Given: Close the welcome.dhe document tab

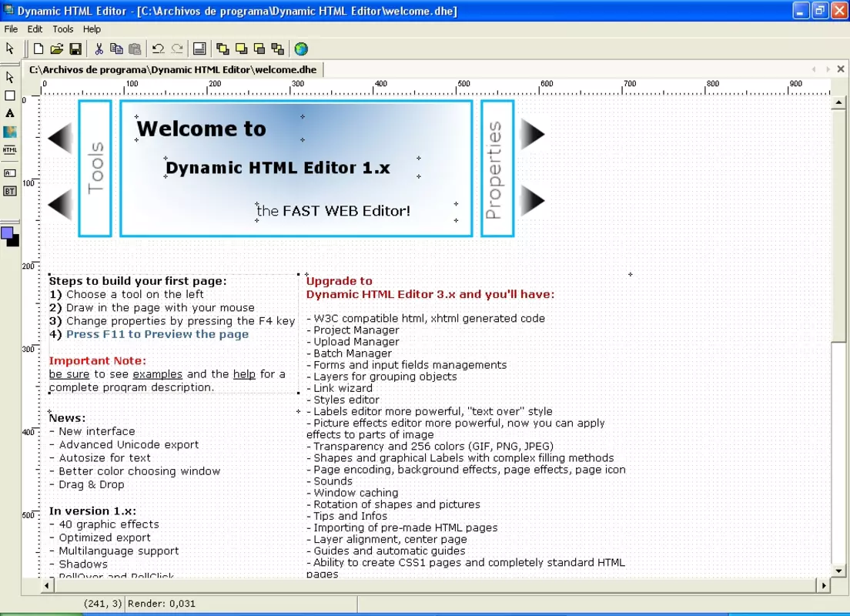Looking at the screenshot, I should pos(841,69).
